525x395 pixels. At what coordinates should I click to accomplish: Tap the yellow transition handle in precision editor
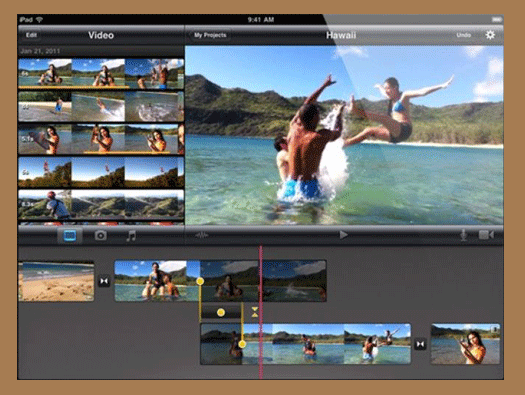(x=221, y=312)
